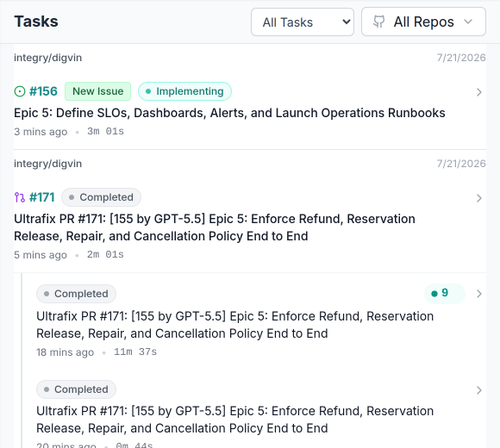This screenshot has width=500, height=448.
Task: Click the New Issue badge
Action: 98,91
